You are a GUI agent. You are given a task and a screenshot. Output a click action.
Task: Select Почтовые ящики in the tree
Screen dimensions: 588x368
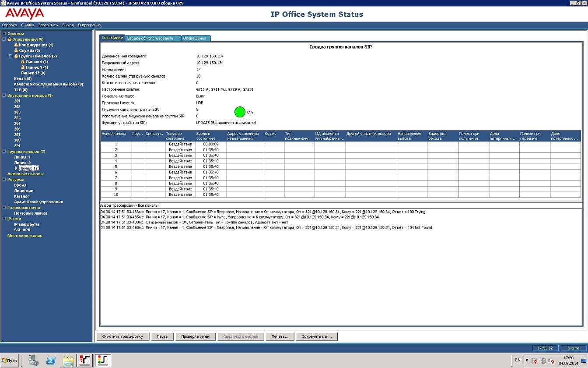(x=31, y=213)
